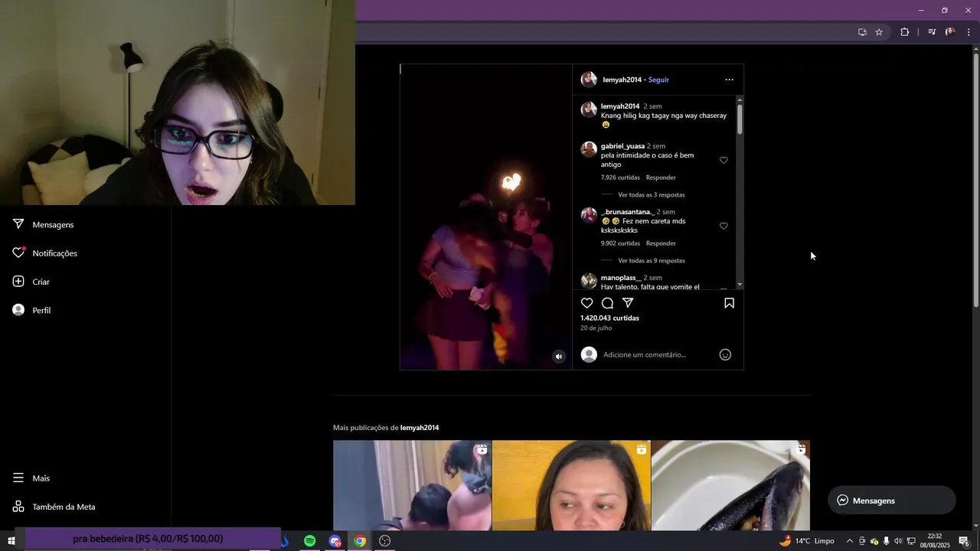Click the Windows Start button
Screen dimensions: 980x551
coord(11,541)
